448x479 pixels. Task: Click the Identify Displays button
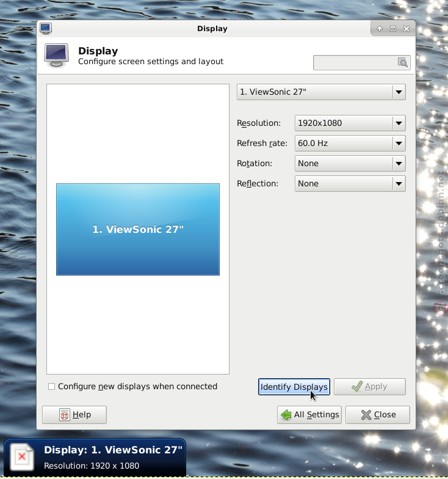(294, 387)
